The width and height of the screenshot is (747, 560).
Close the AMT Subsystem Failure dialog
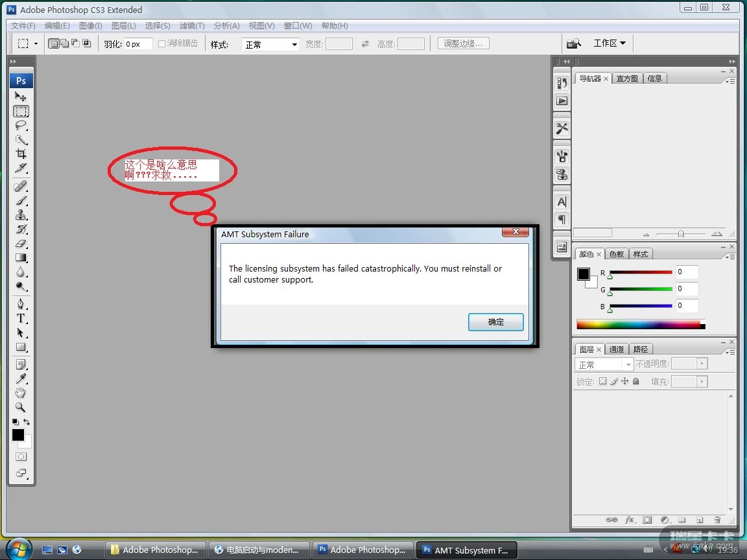point(516,231)
